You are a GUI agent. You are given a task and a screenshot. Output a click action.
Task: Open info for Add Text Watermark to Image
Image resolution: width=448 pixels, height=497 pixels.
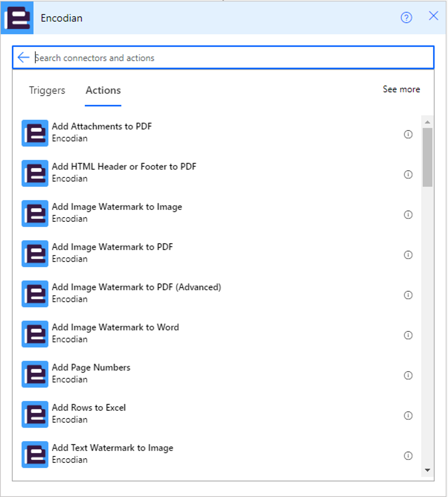tap(408, 456)
